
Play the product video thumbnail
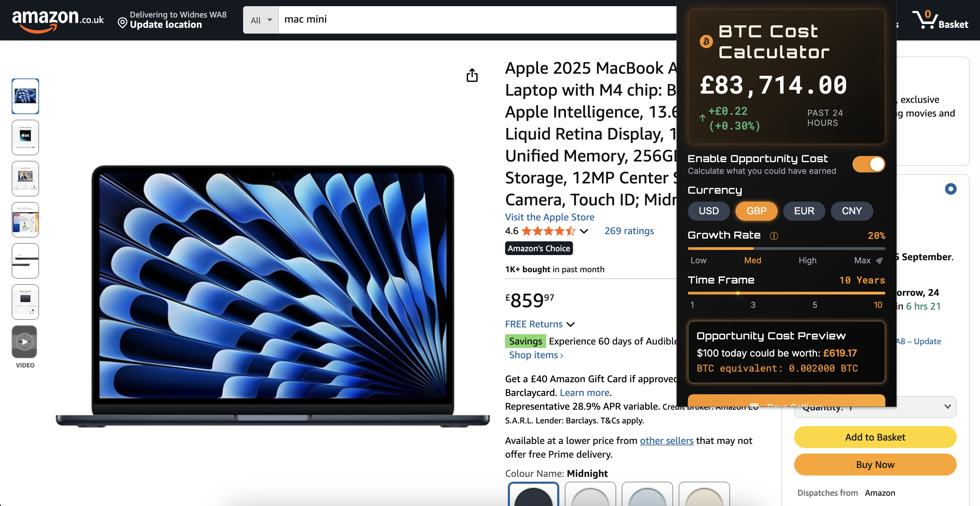tap(24, 342)
